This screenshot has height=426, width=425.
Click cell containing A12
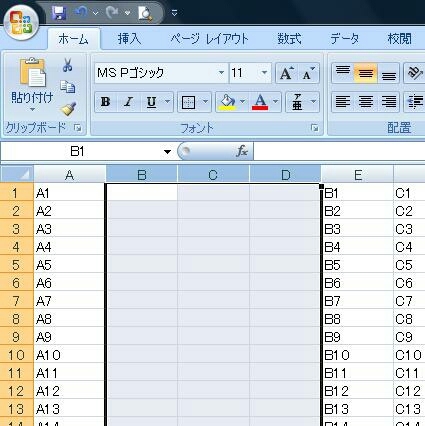coord(69,391)
